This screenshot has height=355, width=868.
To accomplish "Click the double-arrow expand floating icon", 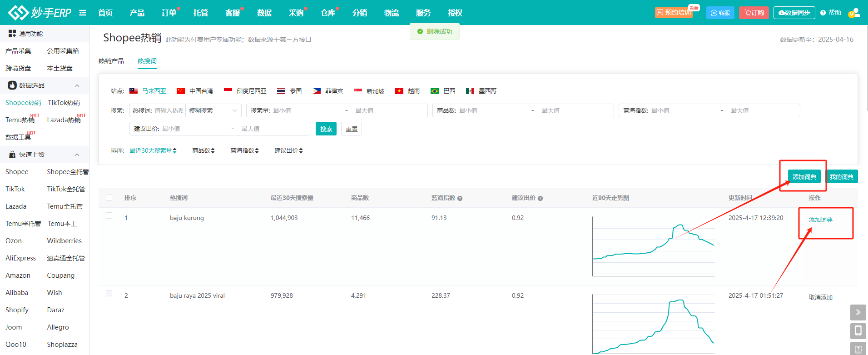I will 858,312.
